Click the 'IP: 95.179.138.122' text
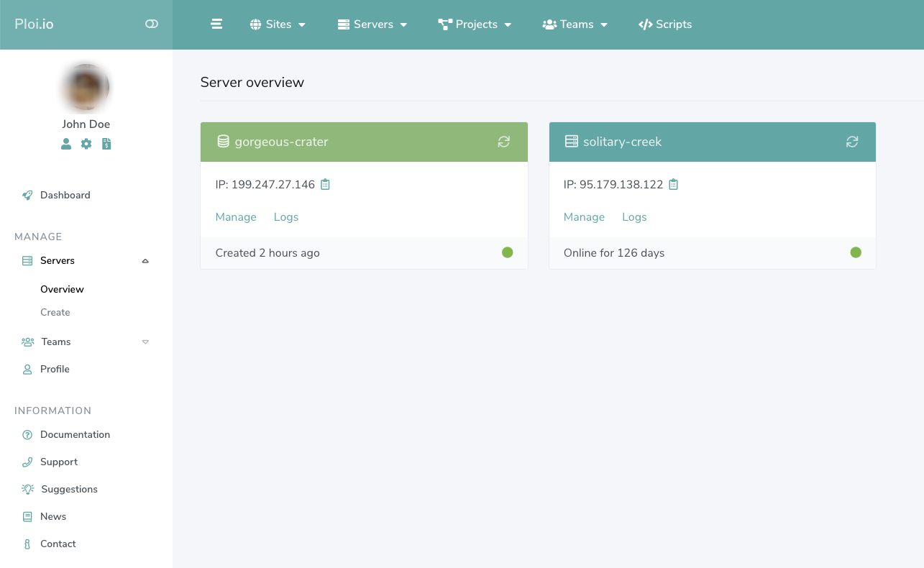Viewport: 924px width, 568px height. (613, 185)
